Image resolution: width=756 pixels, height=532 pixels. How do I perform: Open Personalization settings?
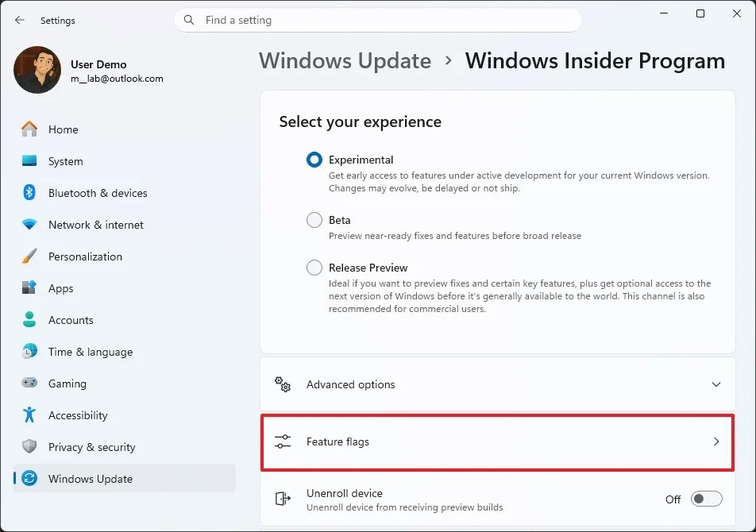(125, 256)
